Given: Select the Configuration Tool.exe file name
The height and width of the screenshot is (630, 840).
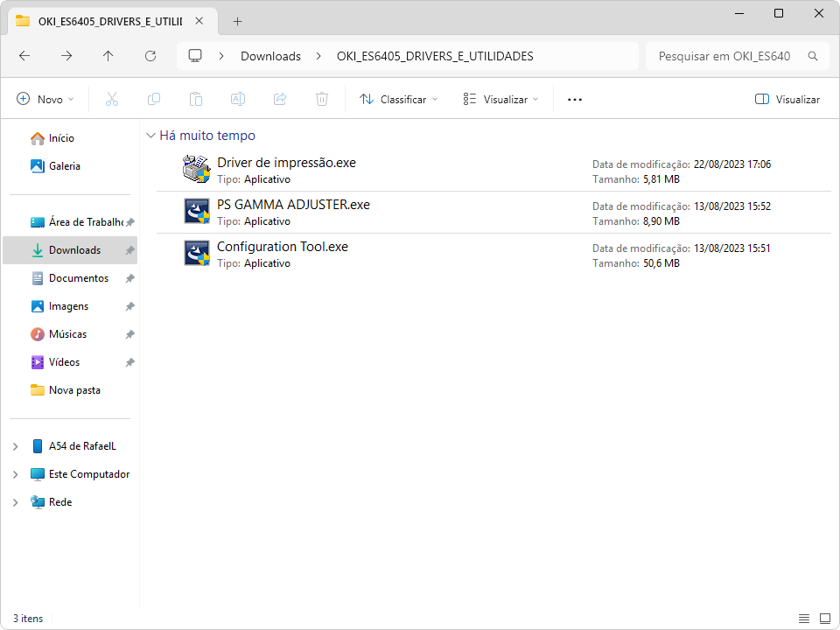Looking at the screenshot, I should (x=283, y=247).
